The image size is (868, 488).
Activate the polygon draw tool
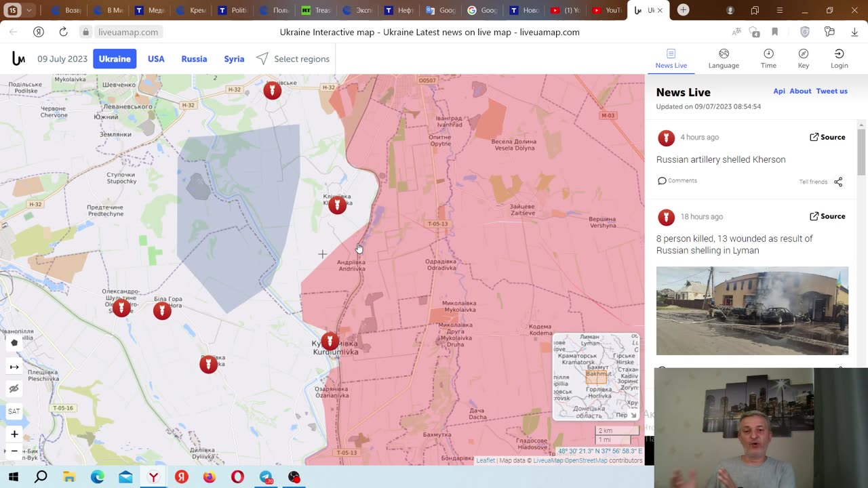[14, 343]
